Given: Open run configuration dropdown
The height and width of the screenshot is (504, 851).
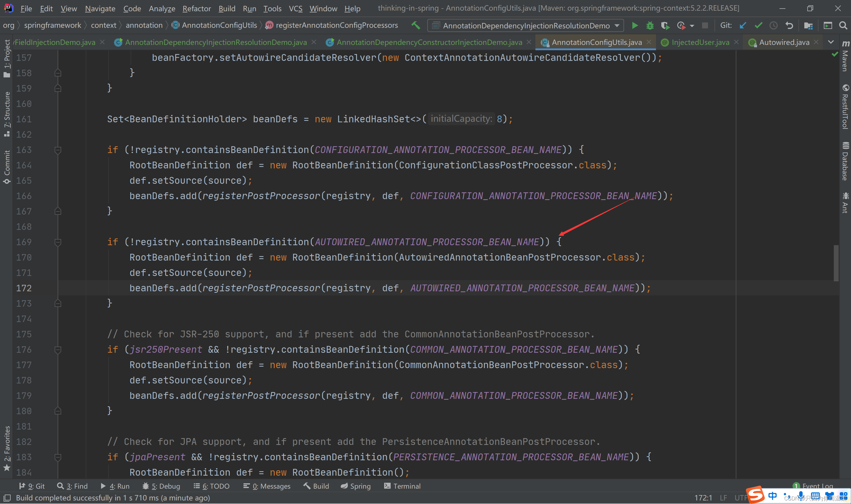Looking at the screenshot, I should pos(525,25).
